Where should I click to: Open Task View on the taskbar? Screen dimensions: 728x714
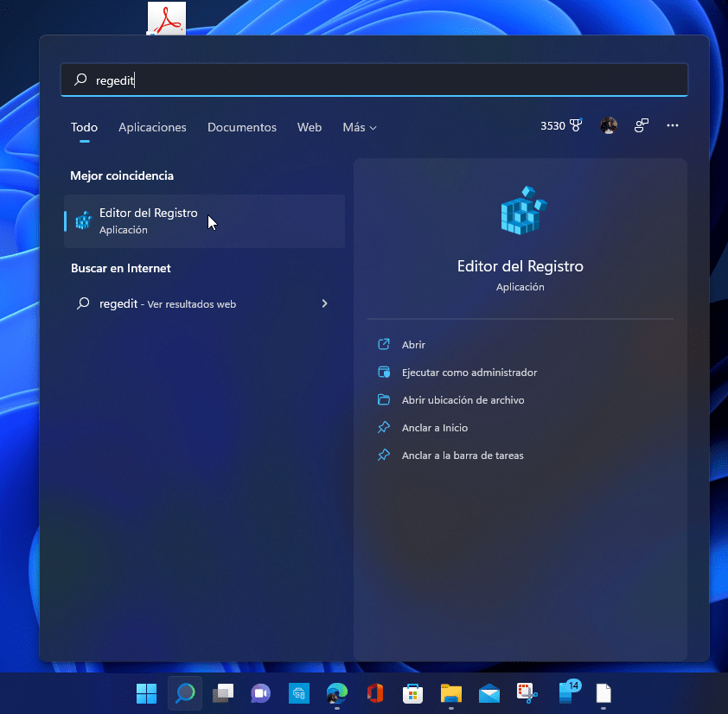[x=223, y=693]
